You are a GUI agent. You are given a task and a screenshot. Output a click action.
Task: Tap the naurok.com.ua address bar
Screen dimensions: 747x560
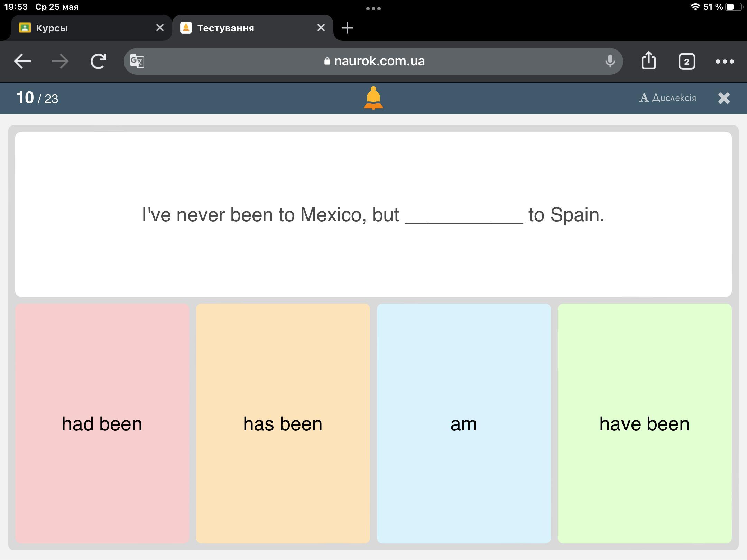click(x=373, y=61)
